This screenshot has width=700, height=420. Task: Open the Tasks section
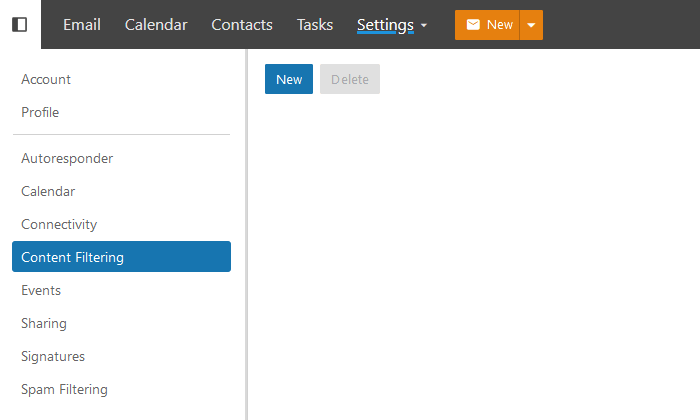[315, 25]
